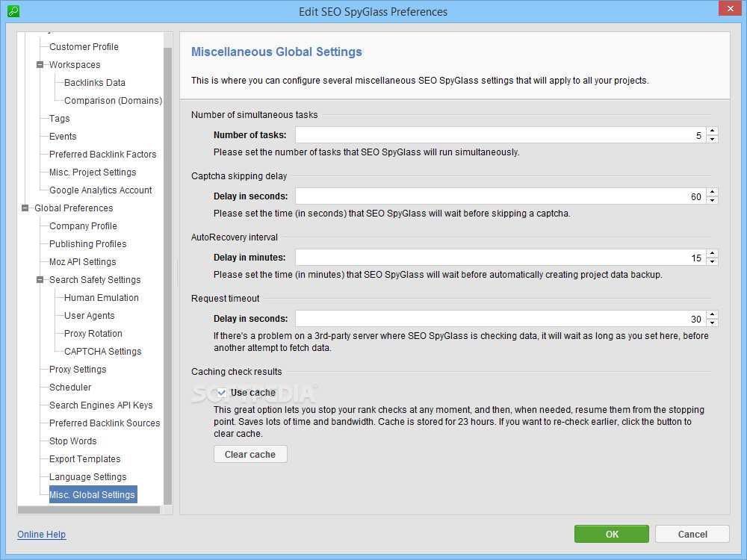
Task: Open Google Analytics Account settings
Action: click(x=101, y=190)
